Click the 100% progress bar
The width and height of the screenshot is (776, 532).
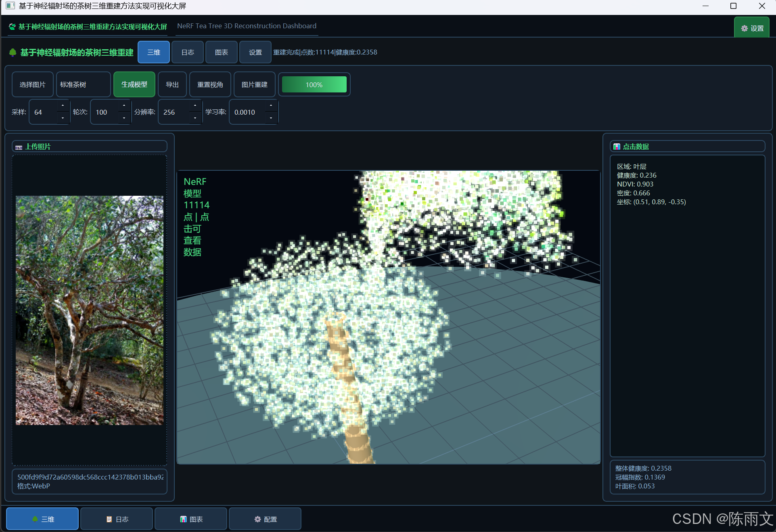point(314,84)
